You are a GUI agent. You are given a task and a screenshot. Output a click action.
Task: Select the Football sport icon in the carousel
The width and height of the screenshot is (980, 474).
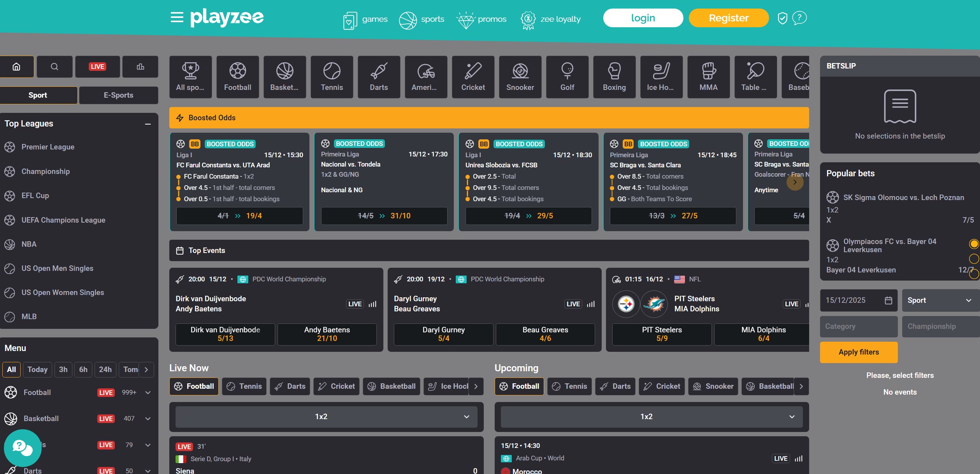point(237,77)
